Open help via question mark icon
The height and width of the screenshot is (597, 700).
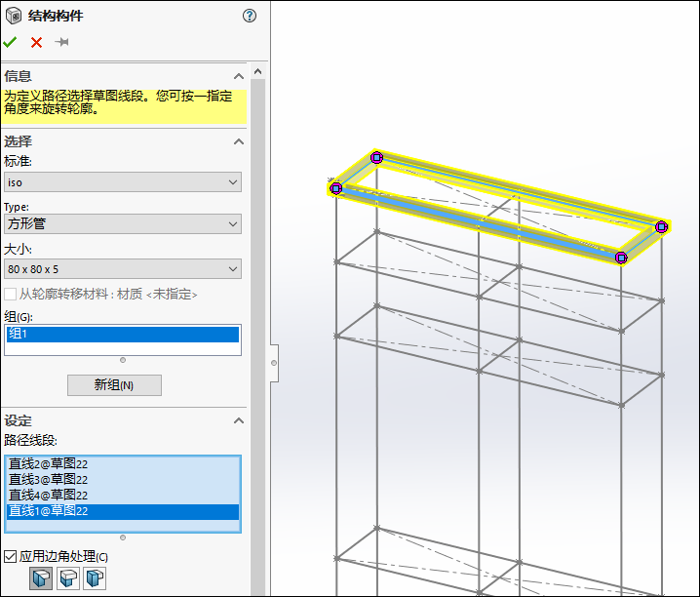250,16
